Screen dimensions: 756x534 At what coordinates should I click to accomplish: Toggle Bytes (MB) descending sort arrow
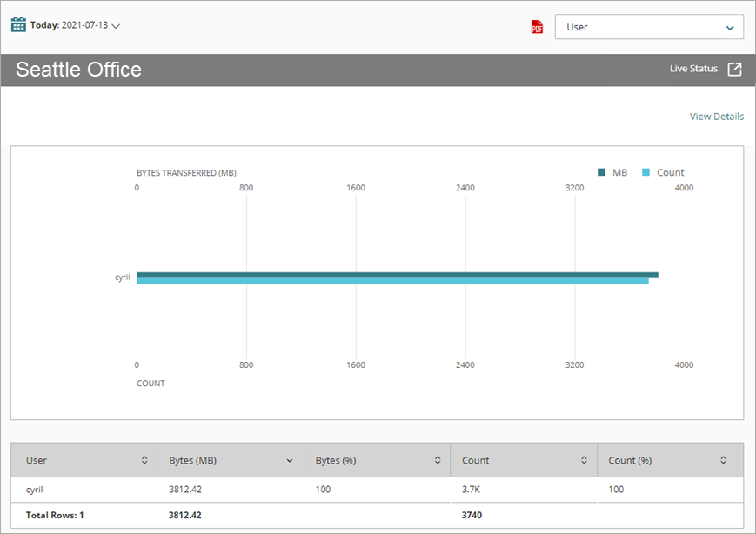click(x=289, y=460)
